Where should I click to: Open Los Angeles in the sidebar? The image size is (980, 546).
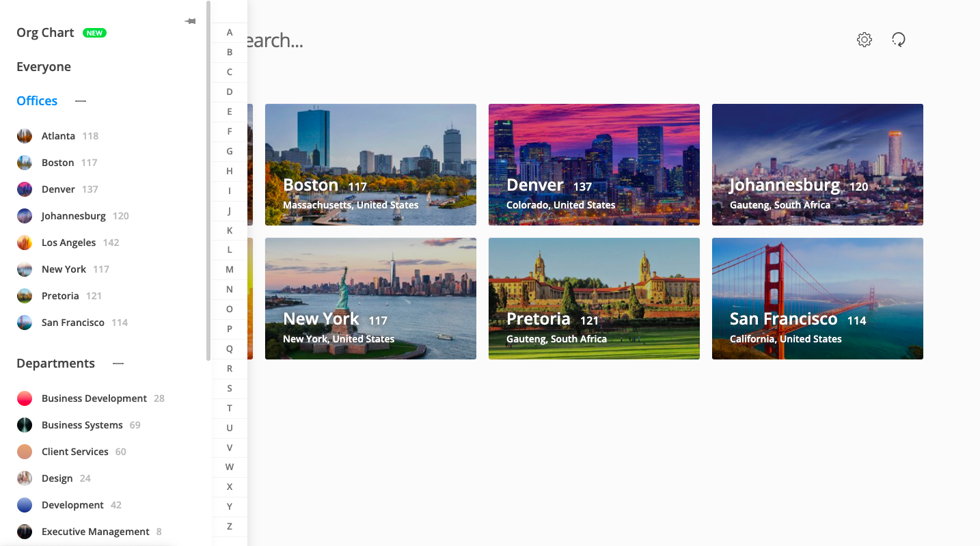coord(68,243)
